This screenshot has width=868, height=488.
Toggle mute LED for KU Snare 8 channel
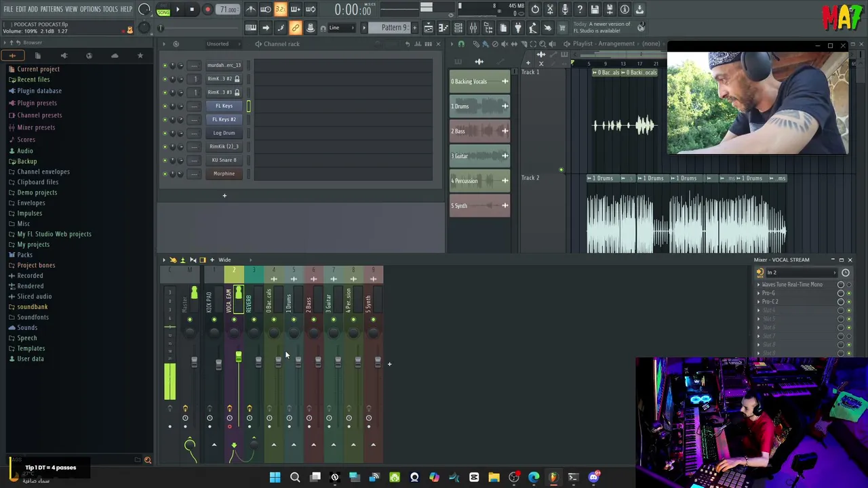coord(164,160)
